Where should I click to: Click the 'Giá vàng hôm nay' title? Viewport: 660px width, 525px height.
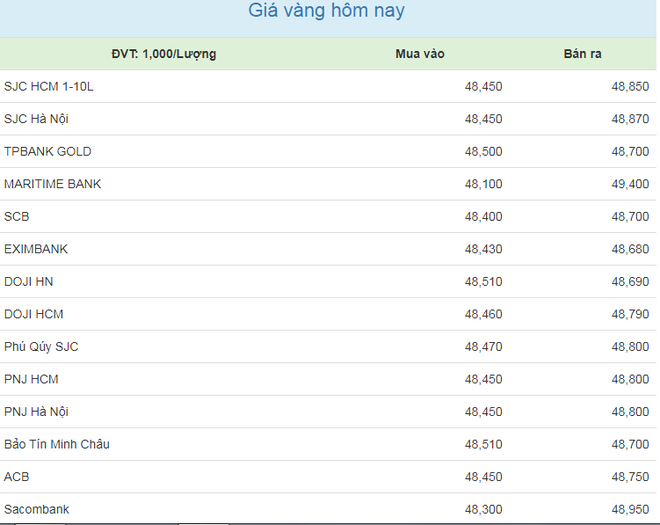point(326,11)
